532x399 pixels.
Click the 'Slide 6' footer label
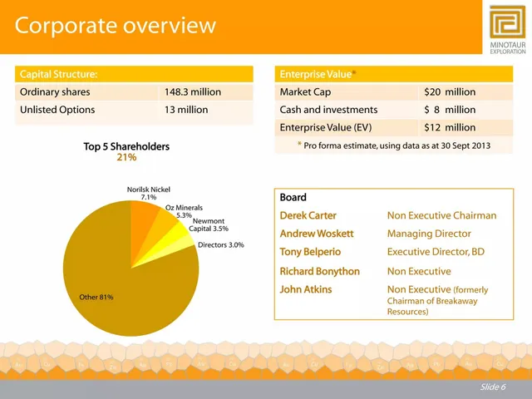click(493, 387)
